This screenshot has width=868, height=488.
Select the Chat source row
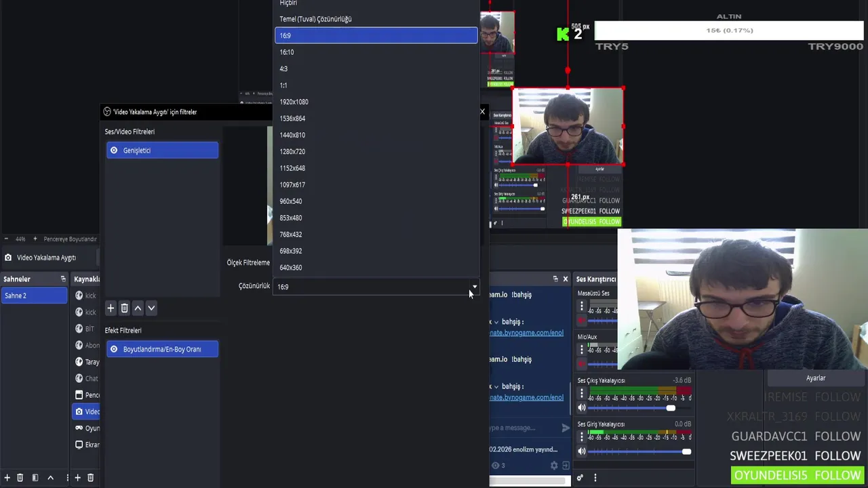click(86, 378)
